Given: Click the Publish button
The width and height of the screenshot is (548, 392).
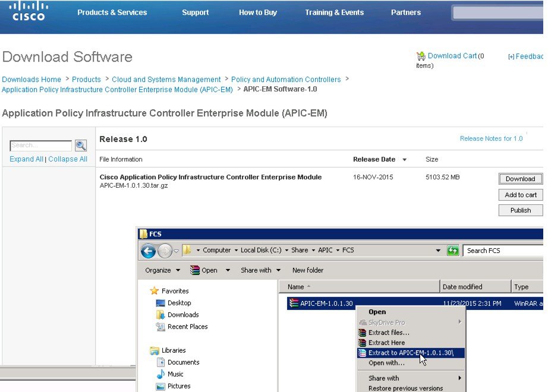Looking at the screenshot, I should click(x=521, y=210).
